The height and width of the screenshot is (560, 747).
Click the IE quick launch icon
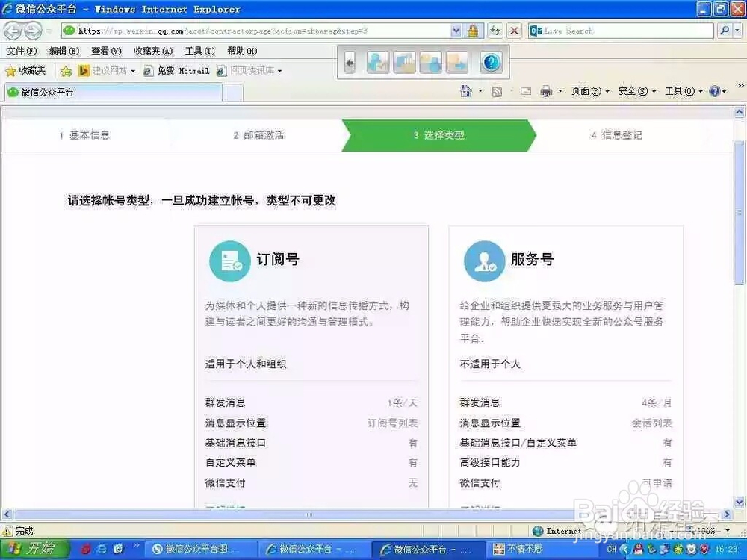coord(102,549)
